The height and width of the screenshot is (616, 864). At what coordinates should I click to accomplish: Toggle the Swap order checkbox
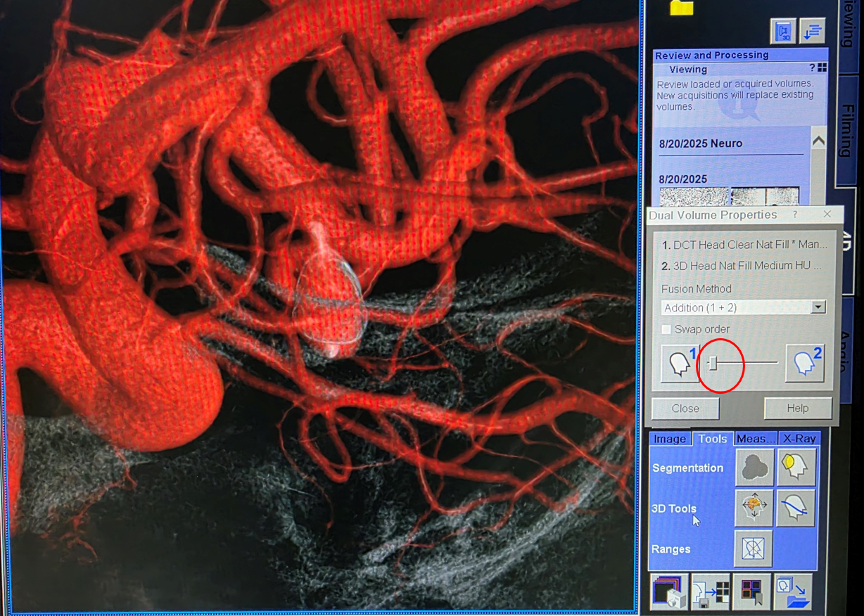pyautogui.click(x=666, y=329)
